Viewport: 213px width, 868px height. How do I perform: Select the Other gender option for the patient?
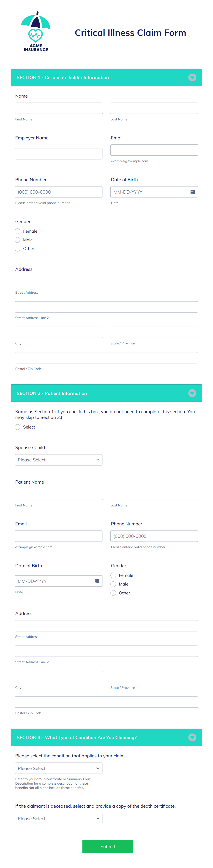(x=113, y=593)
